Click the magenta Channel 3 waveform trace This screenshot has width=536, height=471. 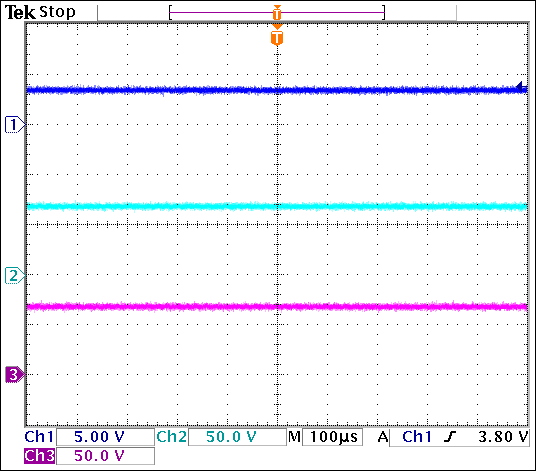click(x=277, y=306)
